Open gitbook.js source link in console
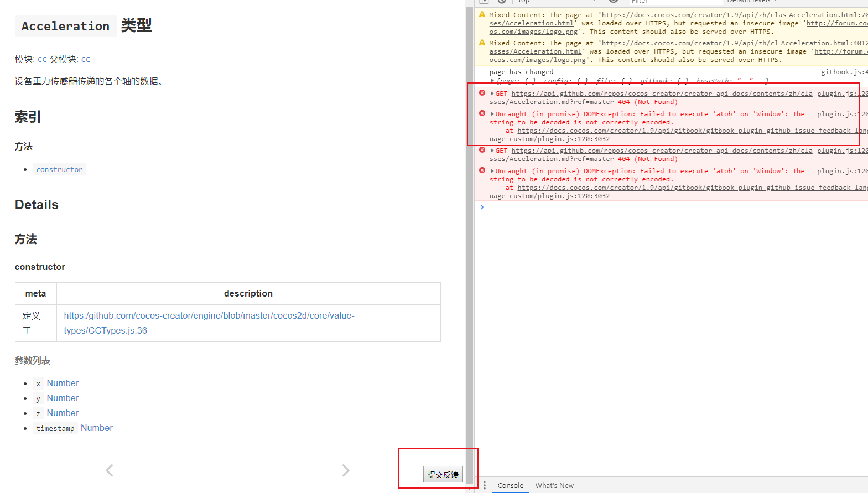The height and width of the screenshot is (493, 868). [844, 72]
